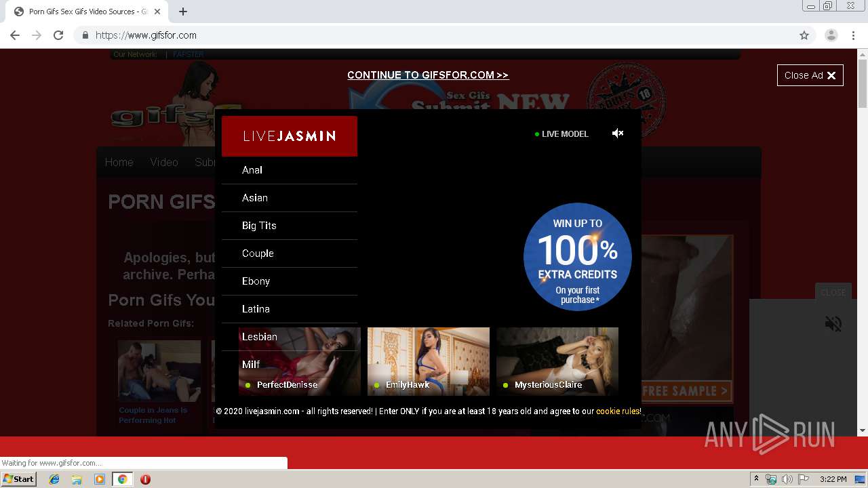
Task: Reload the current page
Action: (58, 35)
